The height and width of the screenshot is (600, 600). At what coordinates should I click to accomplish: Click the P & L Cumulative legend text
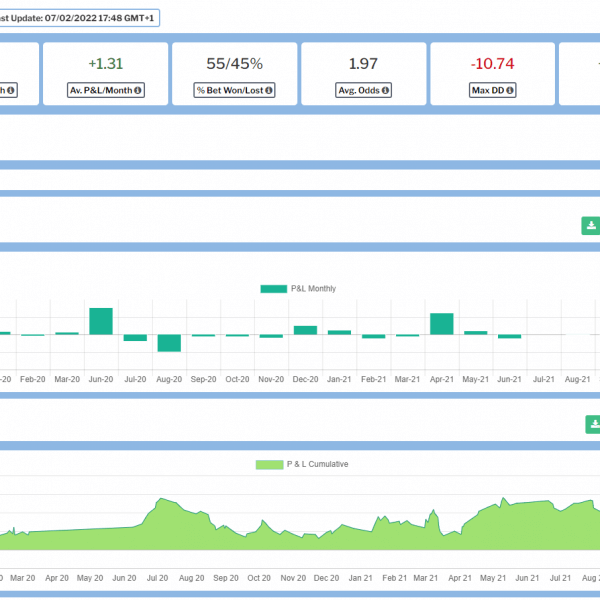click(x=318, y=464)
